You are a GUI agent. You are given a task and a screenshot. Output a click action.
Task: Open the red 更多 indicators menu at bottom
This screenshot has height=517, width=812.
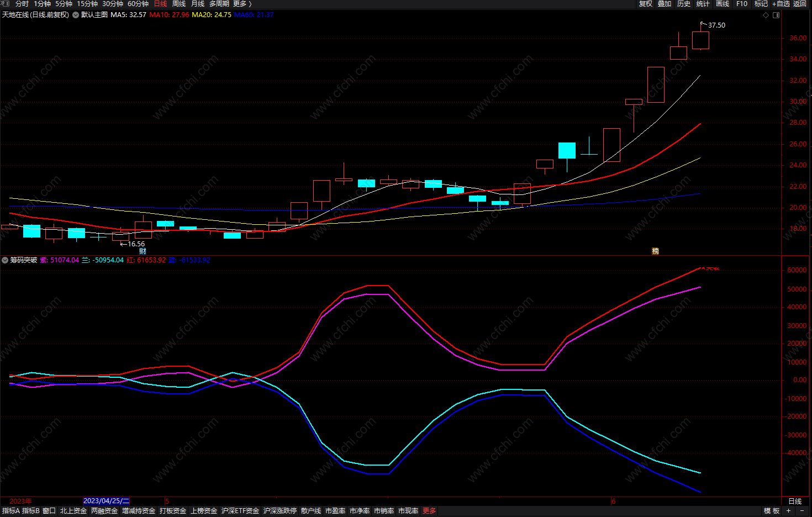(429, 511)
